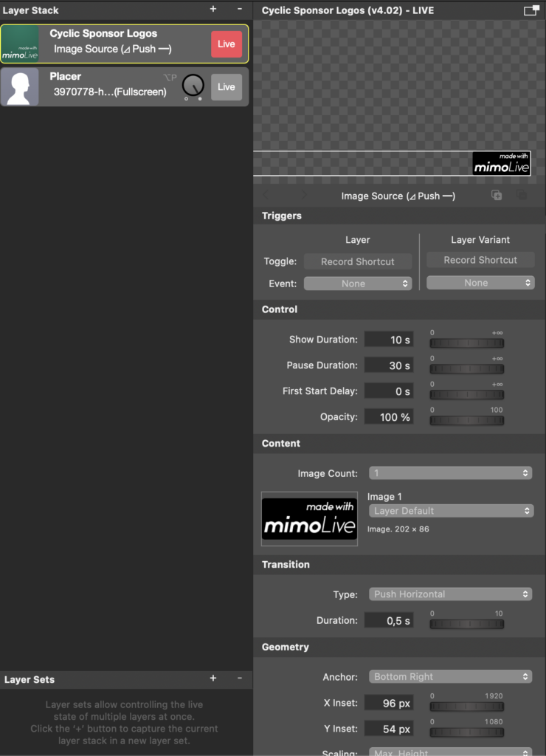The height and width of the screenshot is (756, 546).
Task: Select the Image 1 mimoLive thumbnail
Action: (309, 519)
